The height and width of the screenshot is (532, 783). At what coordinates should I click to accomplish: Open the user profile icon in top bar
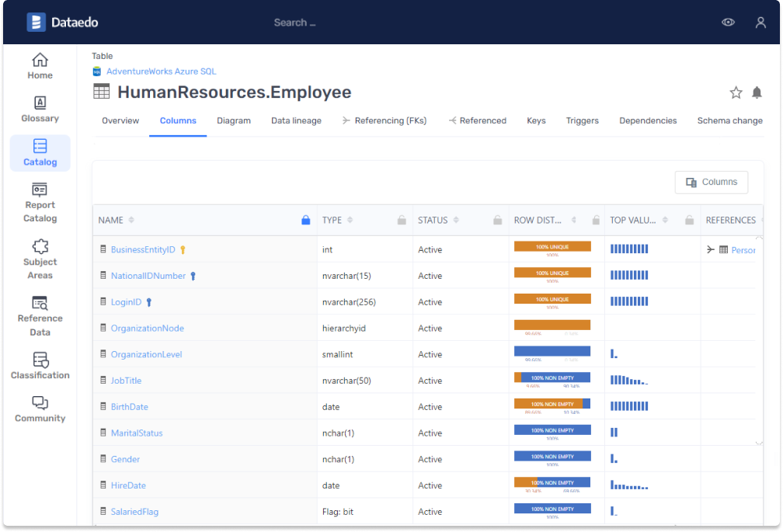click(760, 22)
